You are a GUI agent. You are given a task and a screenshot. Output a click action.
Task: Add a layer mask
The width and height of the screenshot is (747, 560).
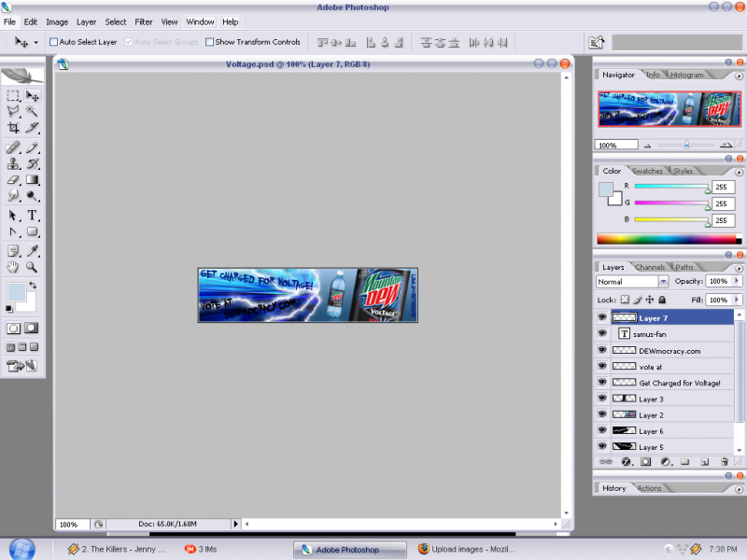[645, 461]
